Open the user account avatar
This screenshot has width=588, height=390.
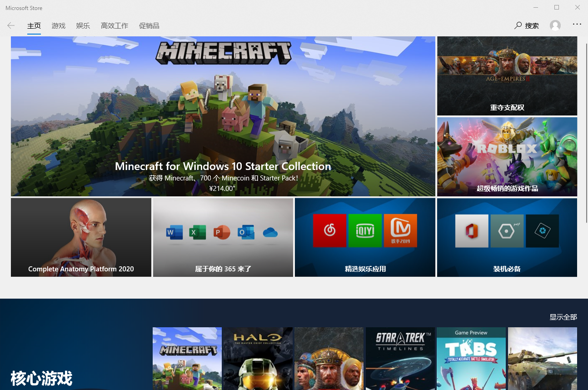(x=555, y=25)
